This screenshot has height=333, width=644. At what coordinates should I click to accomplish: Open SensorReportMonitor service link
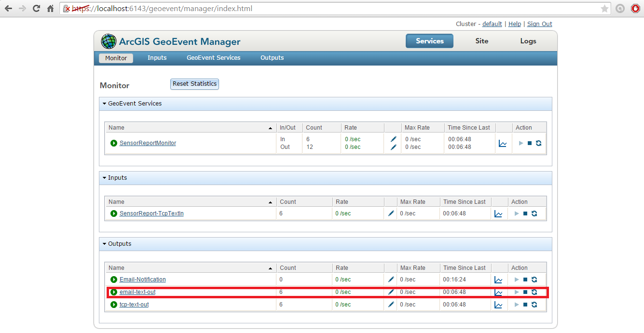148,143
